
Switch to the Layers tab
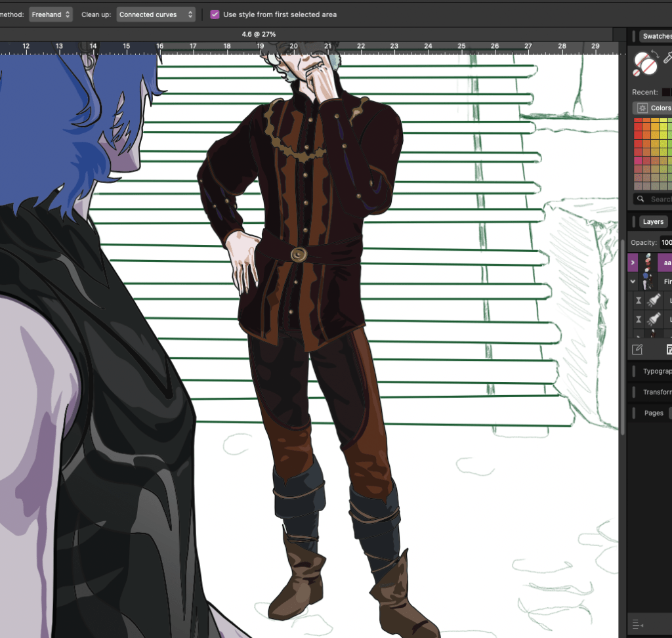[652, 222]
